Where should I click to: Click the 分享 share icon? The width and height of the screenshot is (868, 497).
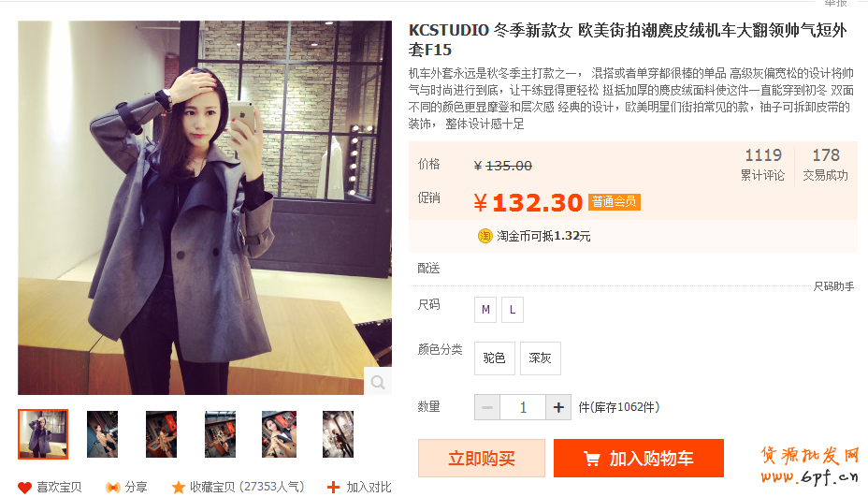point(112,488)
